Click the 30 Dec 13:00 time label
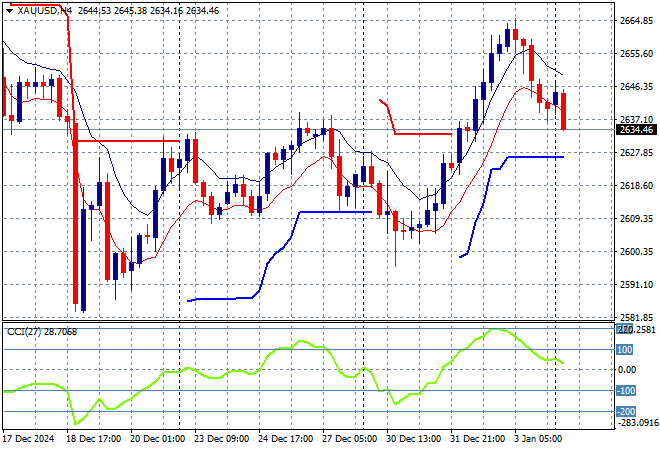 coord(413,439)
